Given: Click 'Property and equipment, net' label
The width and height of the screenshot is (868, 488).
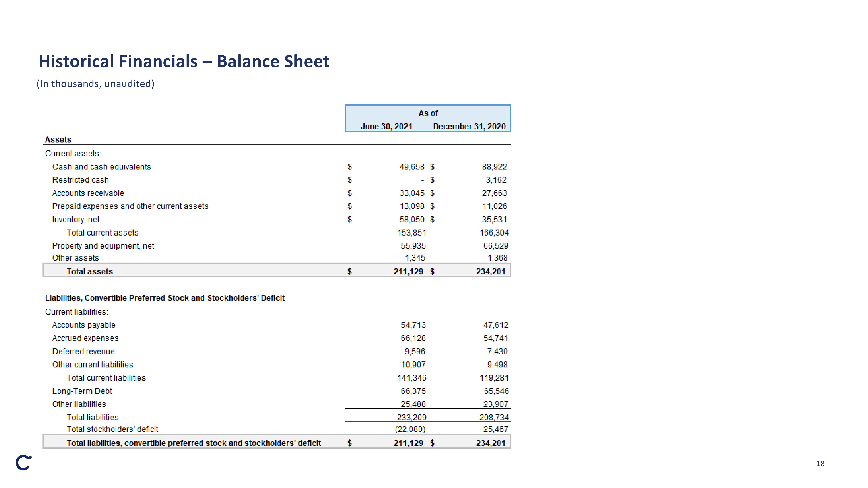Looking at the screenshot, I should tap(103, 246).
